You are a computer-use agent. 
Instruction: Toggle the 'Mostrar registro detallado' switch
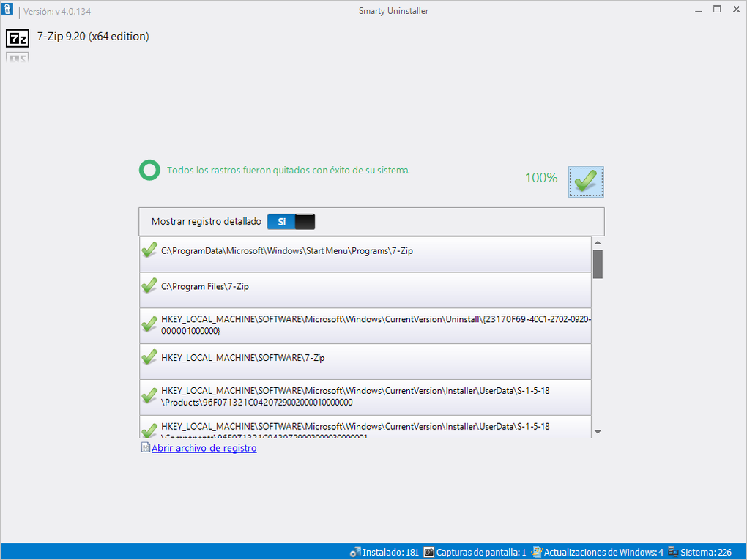click(291, 221)
